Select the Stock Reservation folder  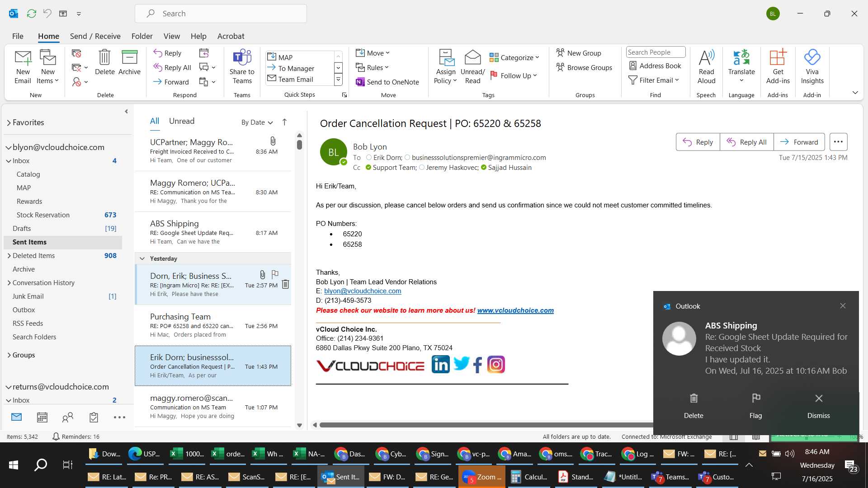click(63, 215)
